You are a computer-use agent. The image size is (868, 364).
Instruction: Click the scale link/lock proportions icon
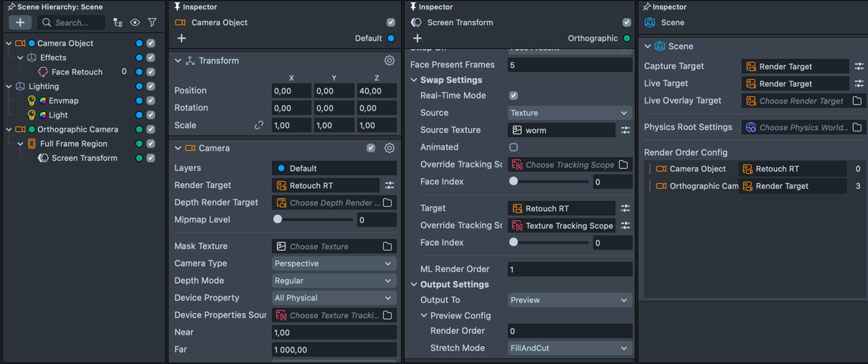[259, 126]
